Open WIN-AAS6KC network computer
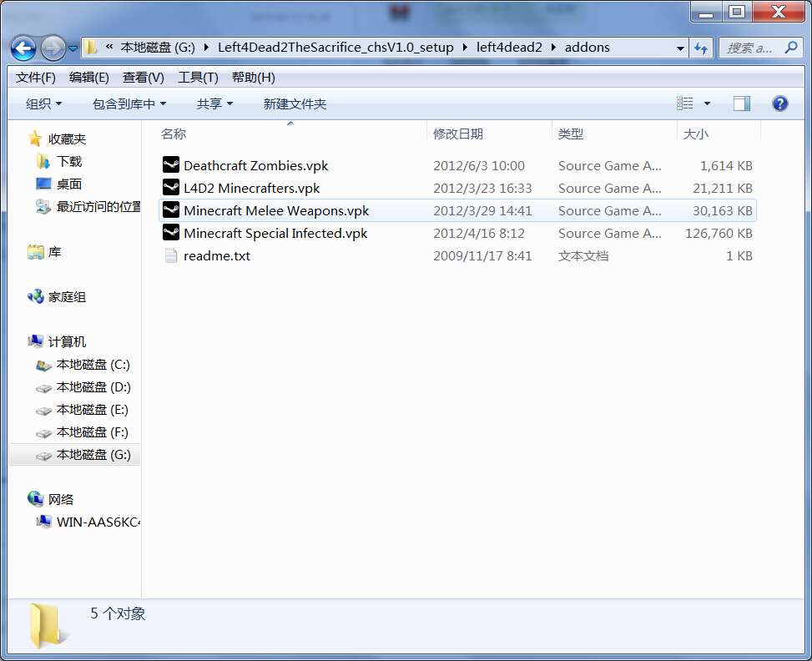812x661 pixels. tap(98, 522)
